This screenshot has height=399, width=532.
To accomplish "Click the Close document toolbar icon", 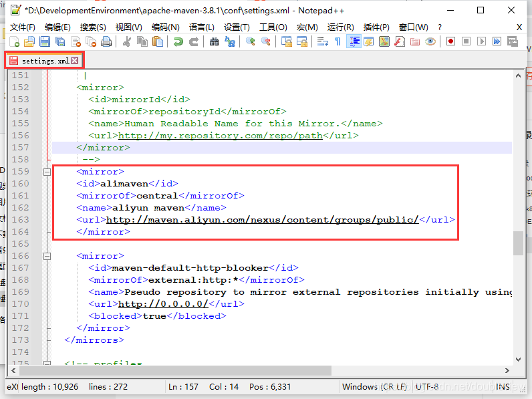I will click(x=76, y=41).
